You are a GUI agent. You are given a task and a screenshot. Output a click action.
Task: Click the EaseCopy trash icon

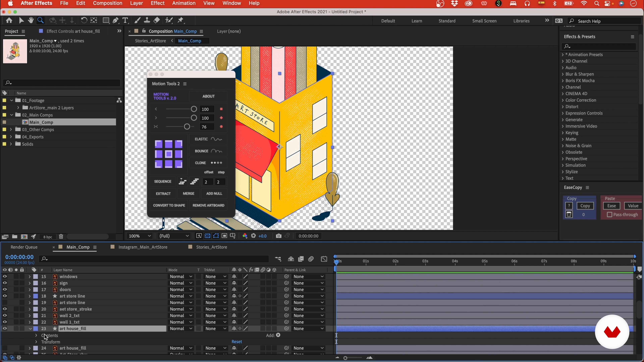[569, 215]
